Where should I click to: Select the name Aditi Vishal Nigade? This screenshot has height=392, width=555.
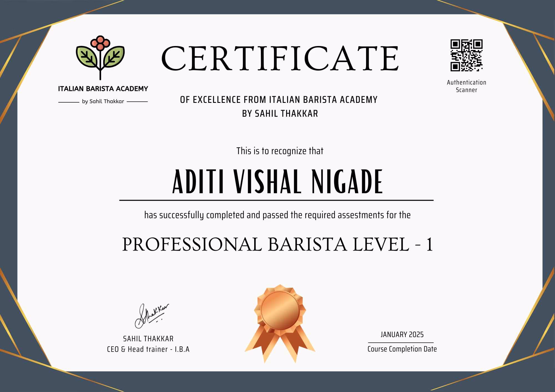[277, 182]
